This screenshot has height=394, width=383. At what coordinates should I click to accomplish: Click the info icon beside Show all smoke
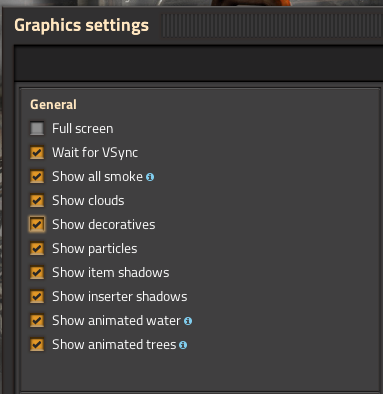pyautogui.click(x=150, y=177)
